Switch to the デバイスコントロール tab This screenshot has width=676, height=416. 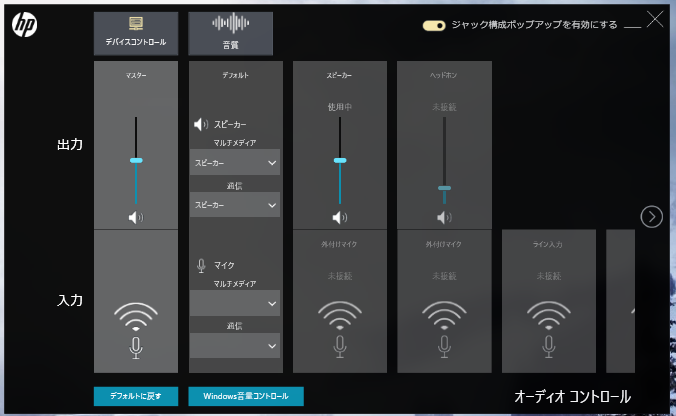click(136, 33)
